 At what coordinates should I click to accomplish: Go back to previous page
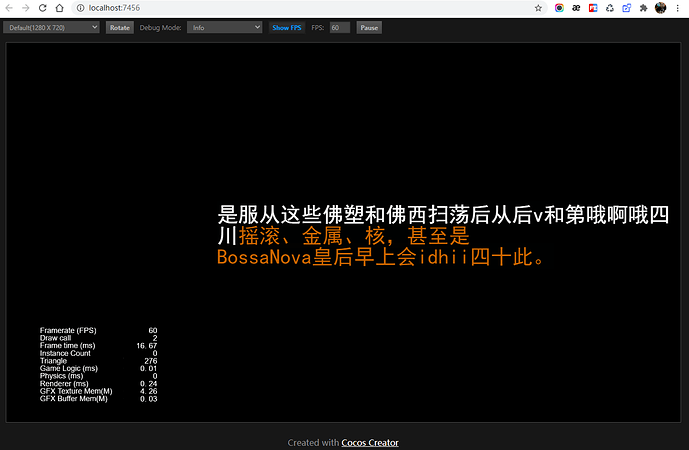click(x=9, y=8)
